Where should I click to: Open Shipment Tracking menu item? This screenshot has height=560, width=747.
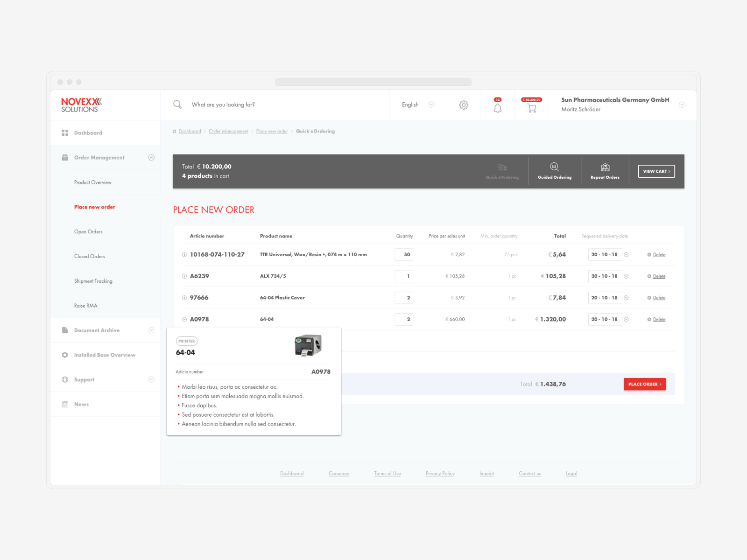(93, 281)
